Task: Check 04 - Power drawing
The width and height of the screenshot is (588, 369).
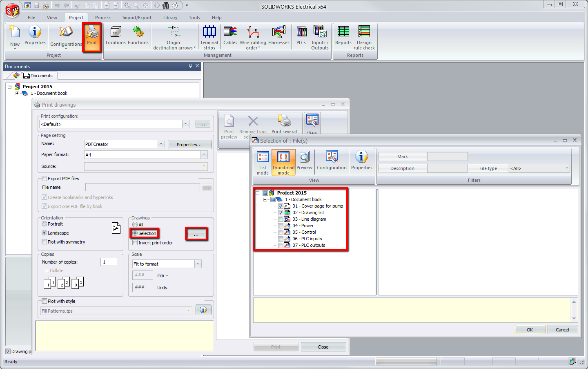Action: point(281,226)
